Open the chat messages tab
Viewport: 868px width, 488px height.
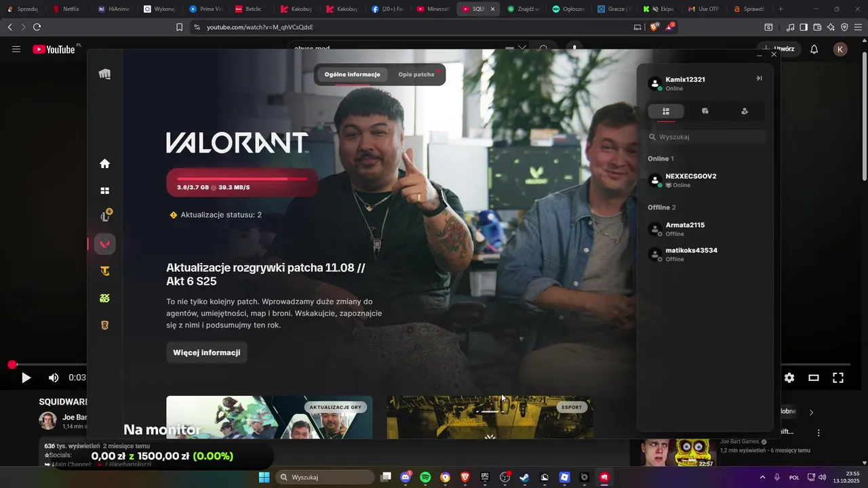[x=705, y=111]
